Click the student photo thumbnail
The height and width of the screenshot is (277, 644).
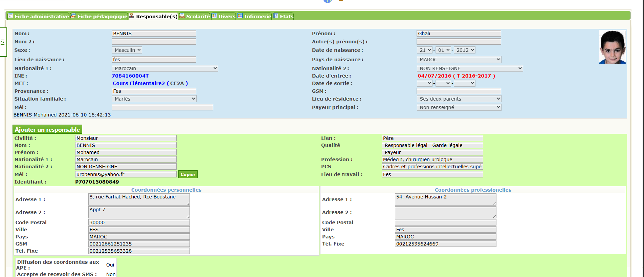(x=612, y=47)
